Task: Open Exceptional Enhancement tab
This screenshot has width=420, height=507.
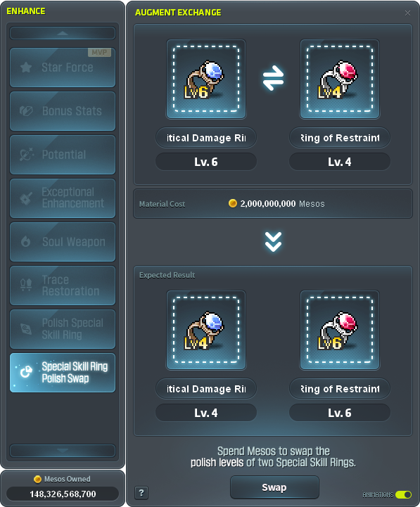Action: tap(63, 198)
